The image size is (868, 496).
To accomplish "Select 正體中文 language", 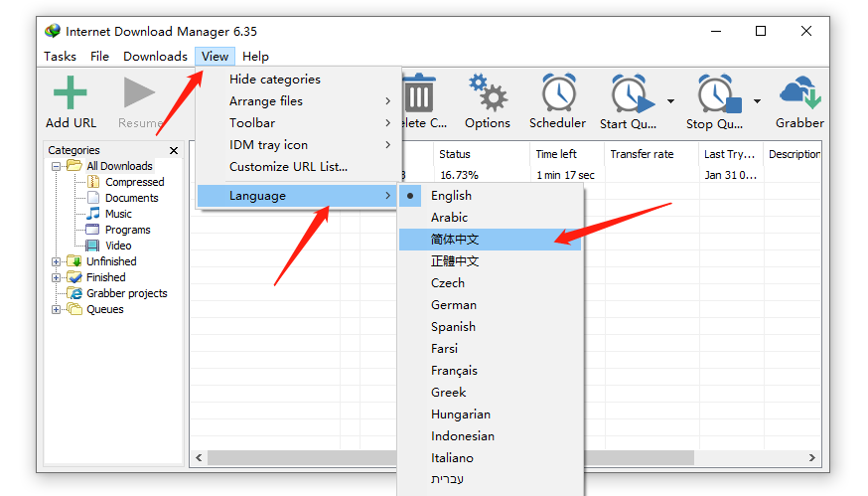I will (491, 261).
